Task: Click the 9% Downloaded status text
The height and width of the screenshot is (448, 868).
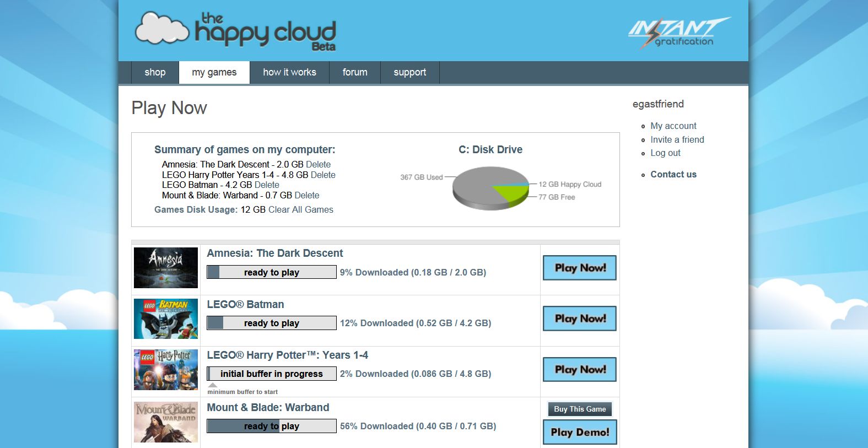Action: 413,272
